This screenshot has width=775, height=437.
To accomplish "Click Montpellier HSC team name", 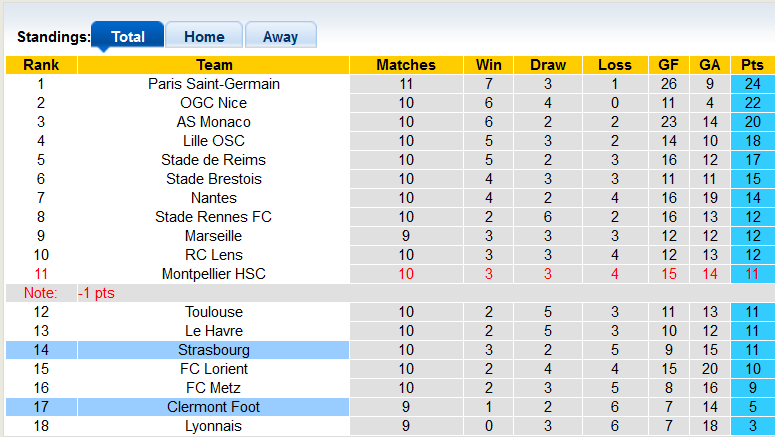I will tap(213, 274).
